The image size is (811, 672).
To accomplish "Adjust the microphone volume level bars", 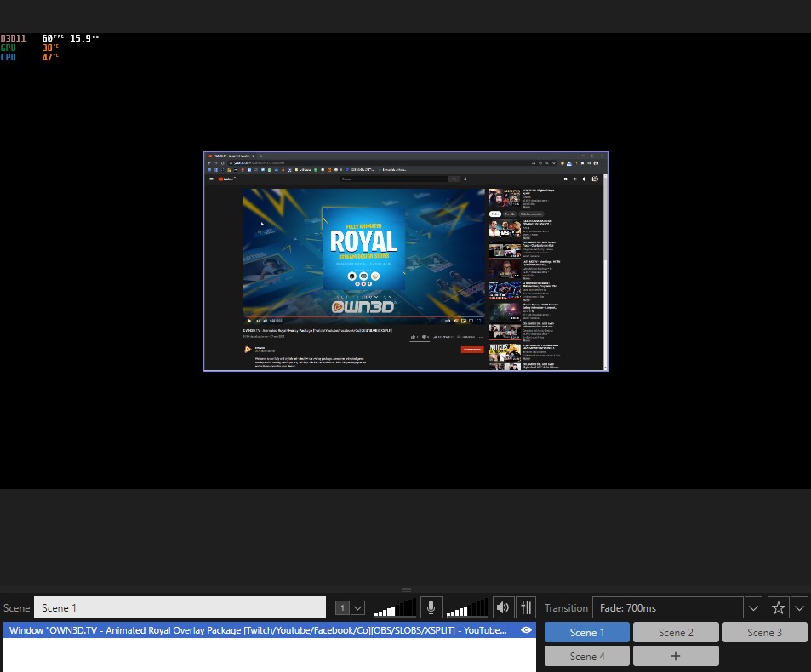I will (395, 607).
